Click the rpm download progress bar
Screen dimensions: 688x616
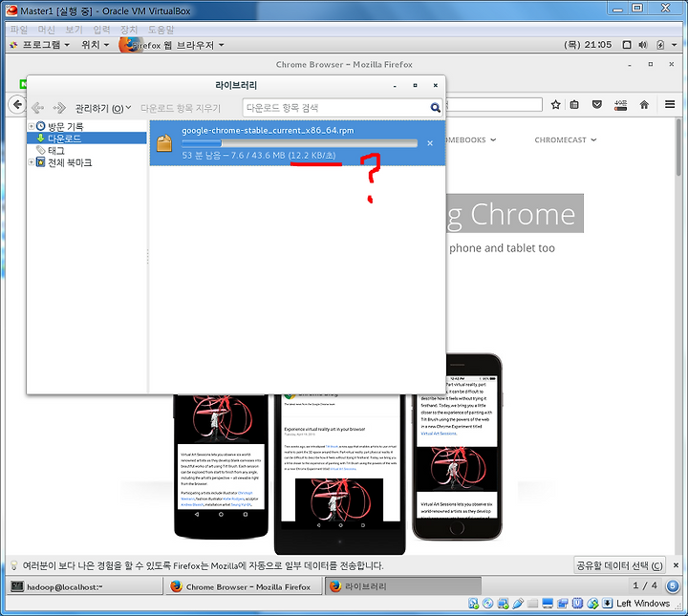(x=299, y=143)
